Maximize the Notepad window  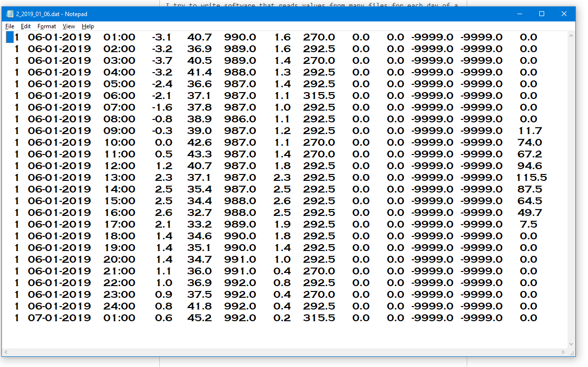coord(542,14)
